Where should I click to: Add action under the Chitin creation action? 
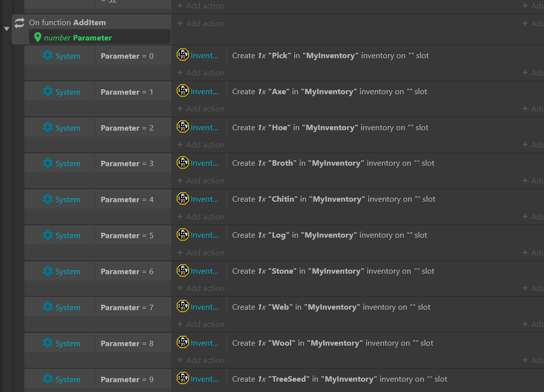[201, 217]
